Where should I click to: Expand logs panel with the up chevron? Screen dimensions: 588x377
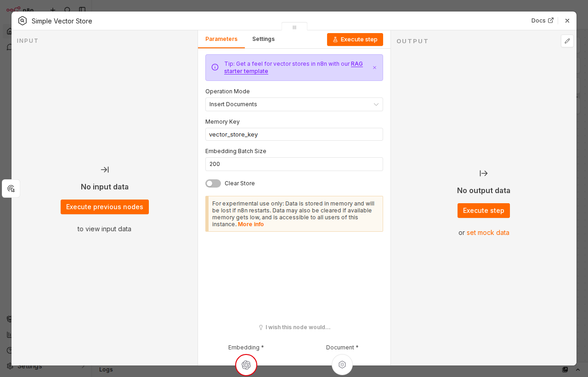click(x=578, y=370)
